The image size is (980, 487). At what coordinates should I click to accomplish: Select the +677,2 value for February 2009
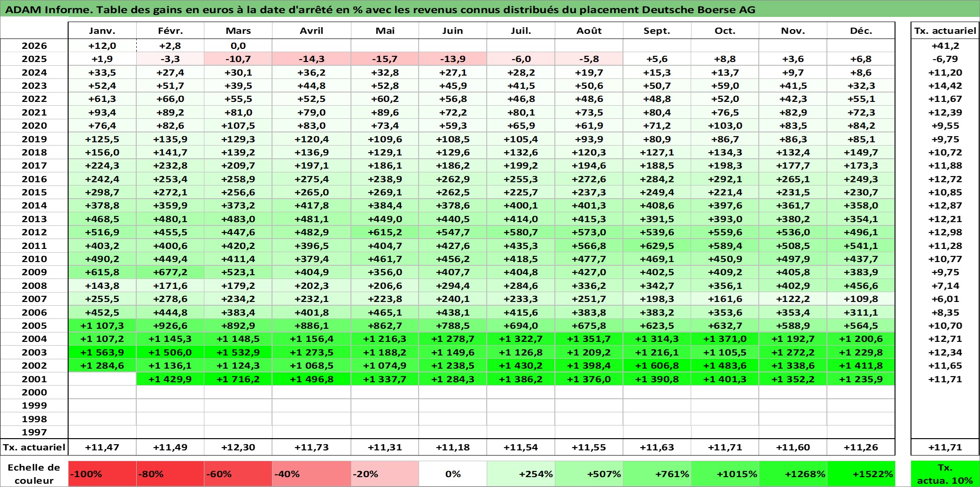[x=170, y=272]
